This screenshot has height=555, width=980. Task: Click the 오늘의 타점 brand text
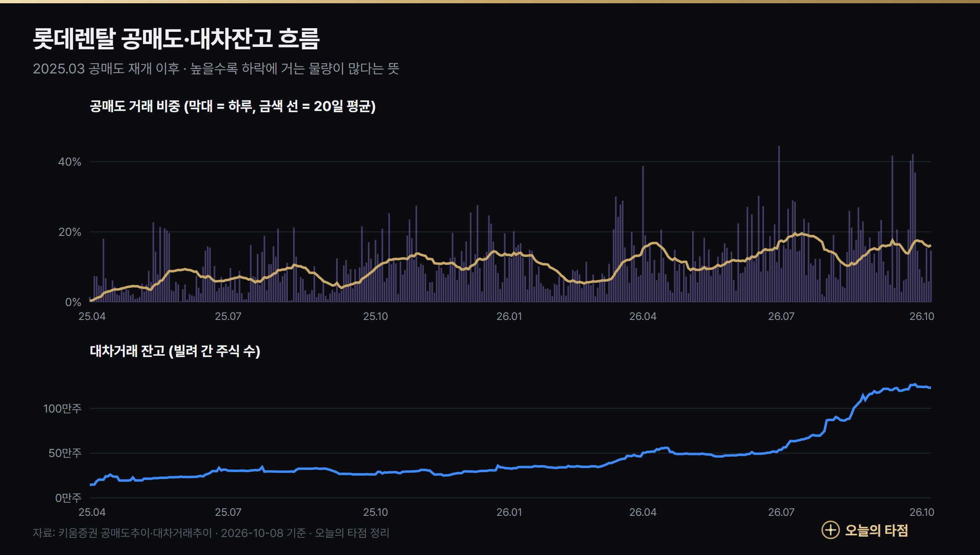[876, 530]
